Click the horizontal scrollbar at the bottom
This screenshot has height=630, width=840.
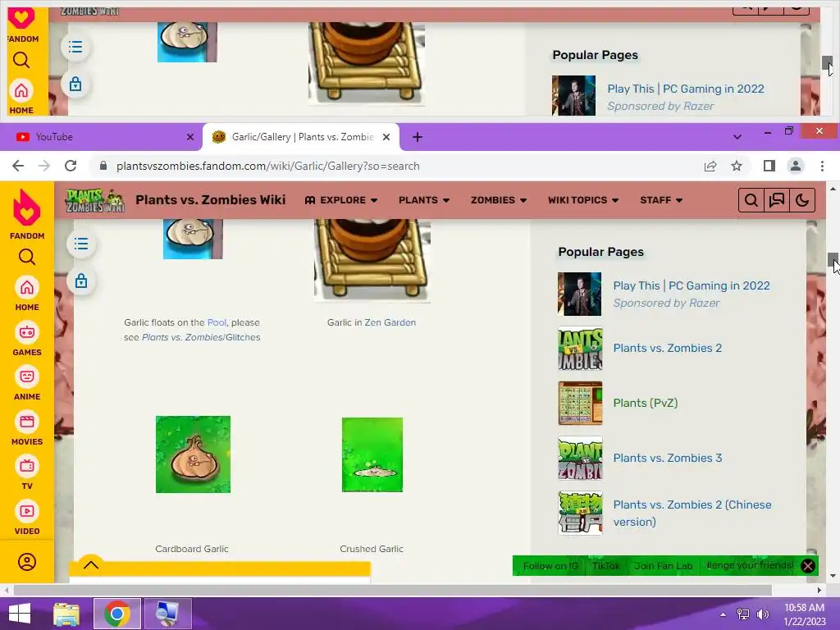(x=392, y=590)
